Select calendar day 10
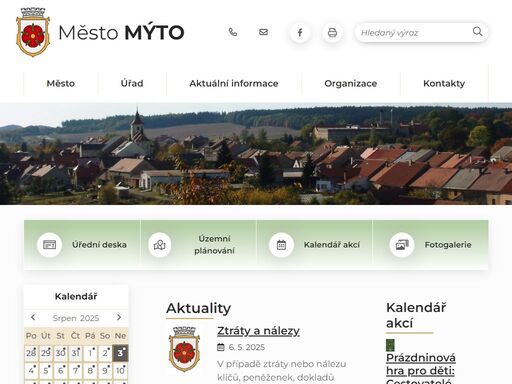 120,370
